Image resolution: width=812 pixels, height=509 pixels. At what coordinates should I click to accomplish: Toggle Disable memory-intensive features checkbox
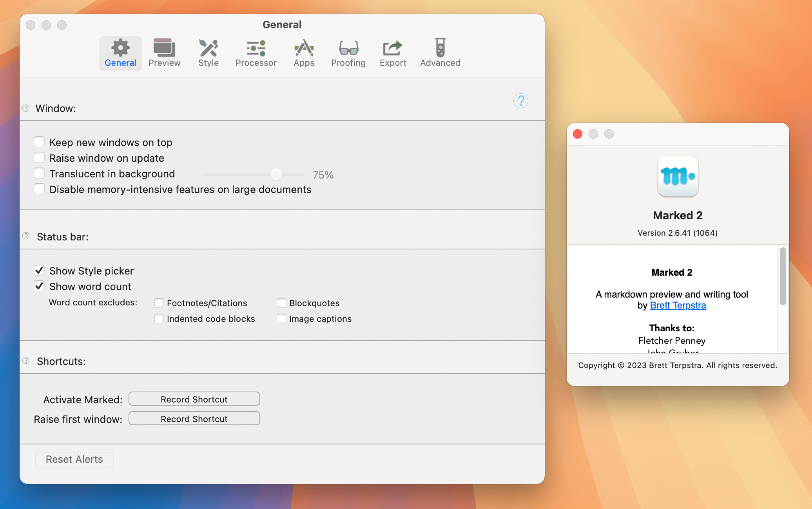click(x=39, y=189)
